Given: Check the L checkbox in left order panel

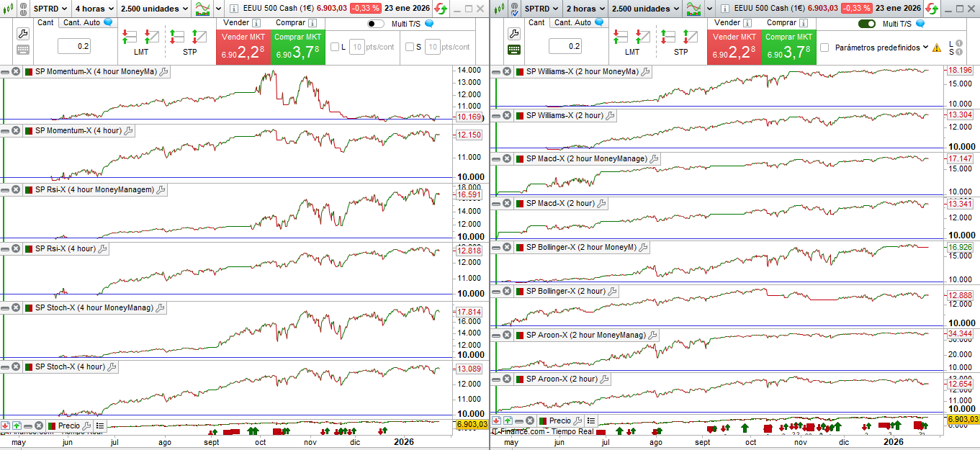Looking at the screenshot, I should click(x=335, y=47).
